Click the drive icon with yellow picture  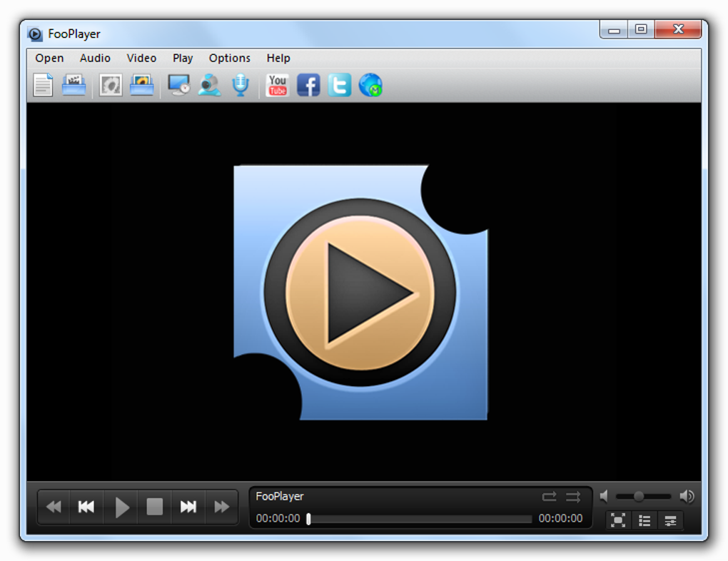pyautogui.click(x=141, y=85)
